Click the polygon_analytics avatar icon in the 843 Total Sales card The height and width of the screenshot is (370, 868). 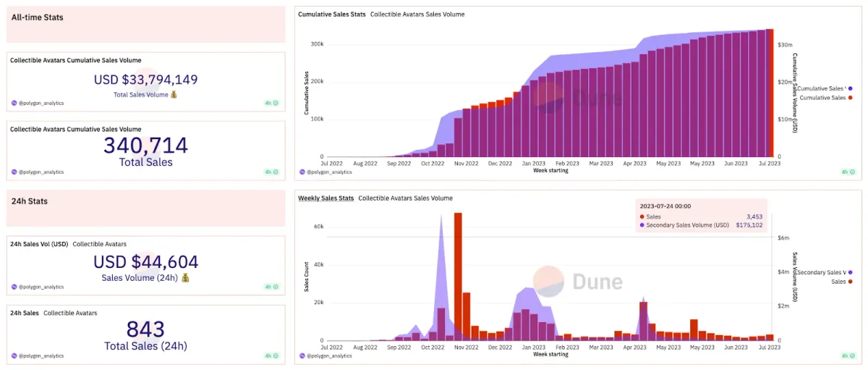coord(14,356)
